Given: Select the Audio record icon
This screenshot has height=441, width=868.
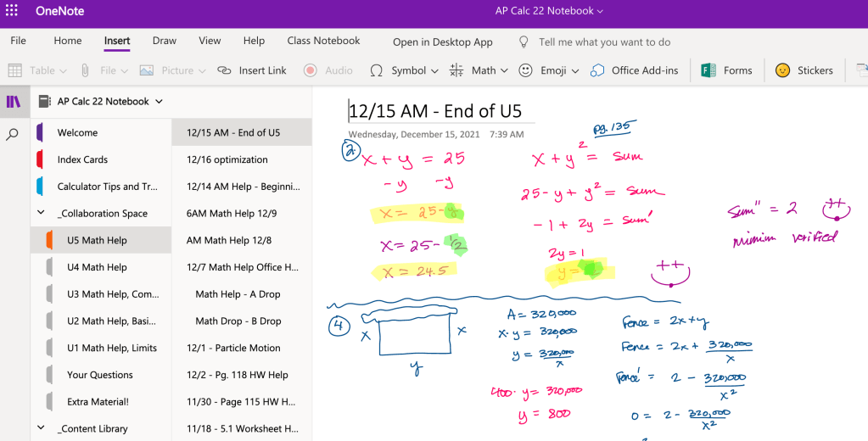Looking at the screenshot, I should 311,70.
